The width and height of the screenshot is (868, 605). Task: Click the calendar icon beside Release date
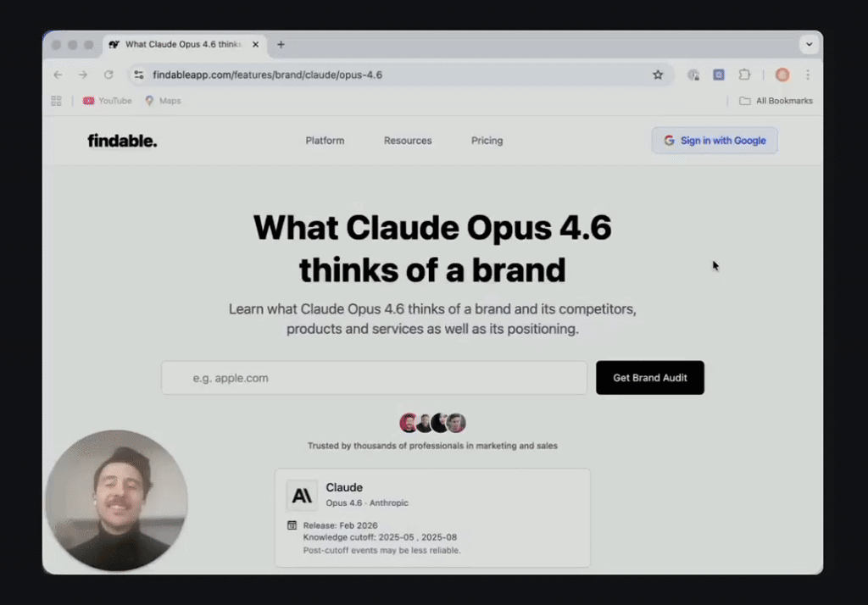[x=292, y=525]
